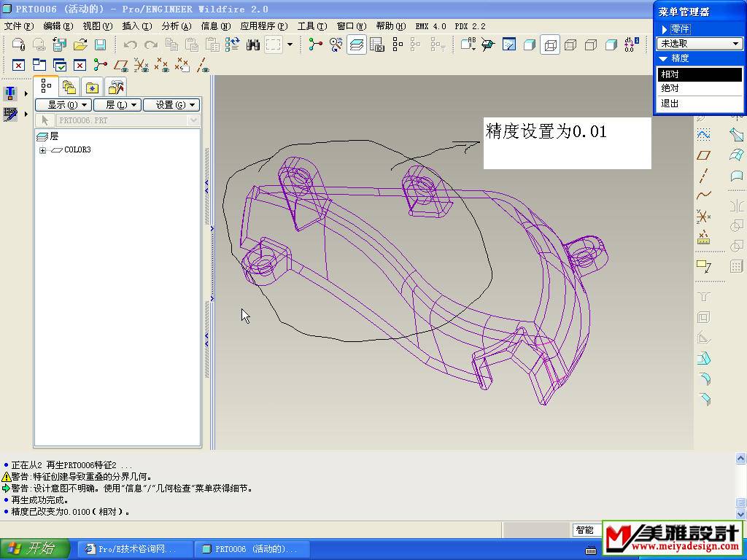Toggle datum planes display visibility
Image resolution: width=747 pixels, height=560 pixels.
tap(121, 66)
